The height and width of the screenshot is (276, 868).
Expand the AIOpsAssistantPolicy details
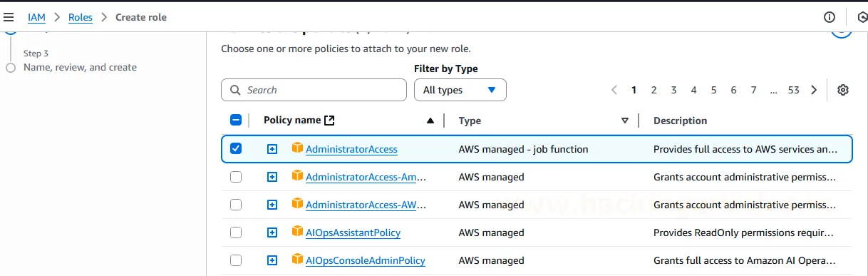(272, 232)
